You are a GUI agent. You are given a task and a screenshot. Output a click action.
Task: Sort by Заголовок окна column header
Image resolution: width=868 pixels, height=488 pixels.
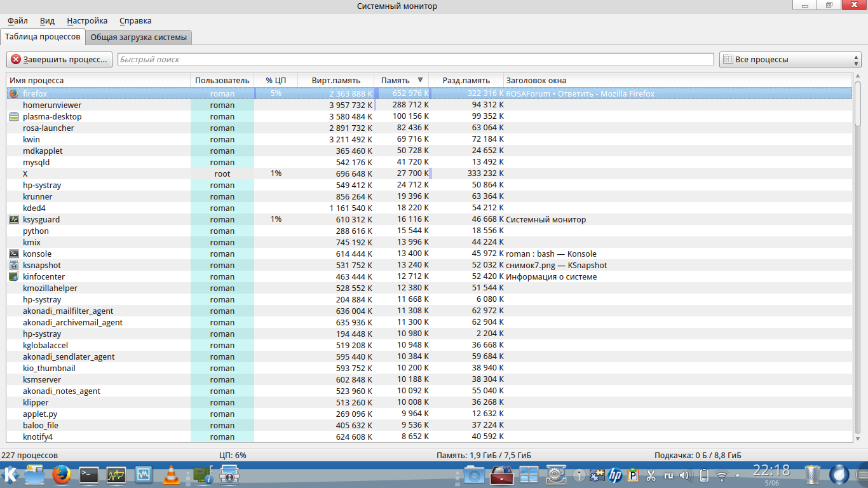pyautogui.click(x=677, y=80)
